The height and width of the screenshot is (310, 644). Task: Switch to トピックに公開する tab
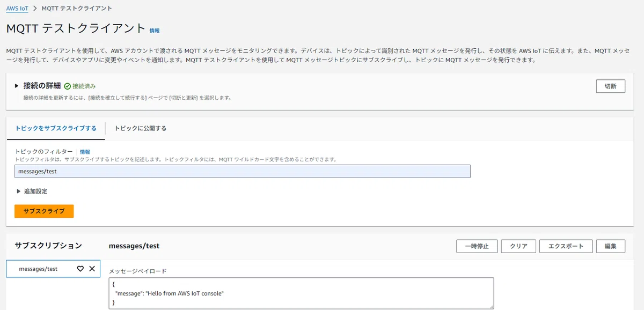point(140,128)
